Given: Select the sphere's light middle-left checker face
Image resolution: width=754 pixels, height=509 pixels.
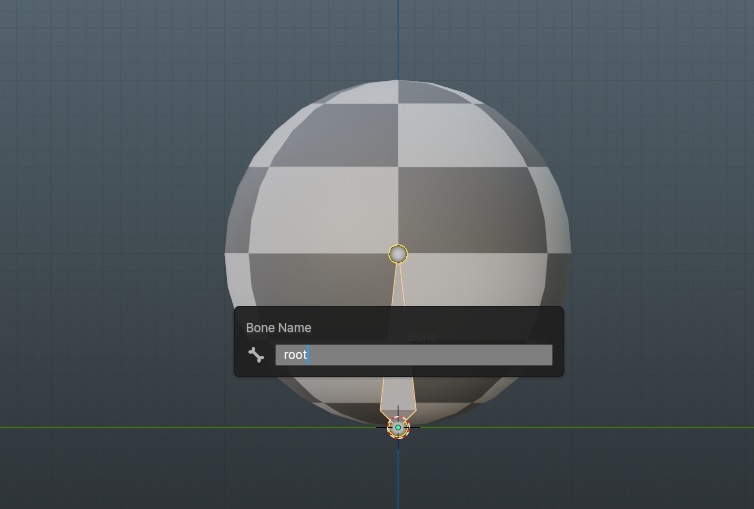Looking at the screenshot, I should tap(320, 208).
